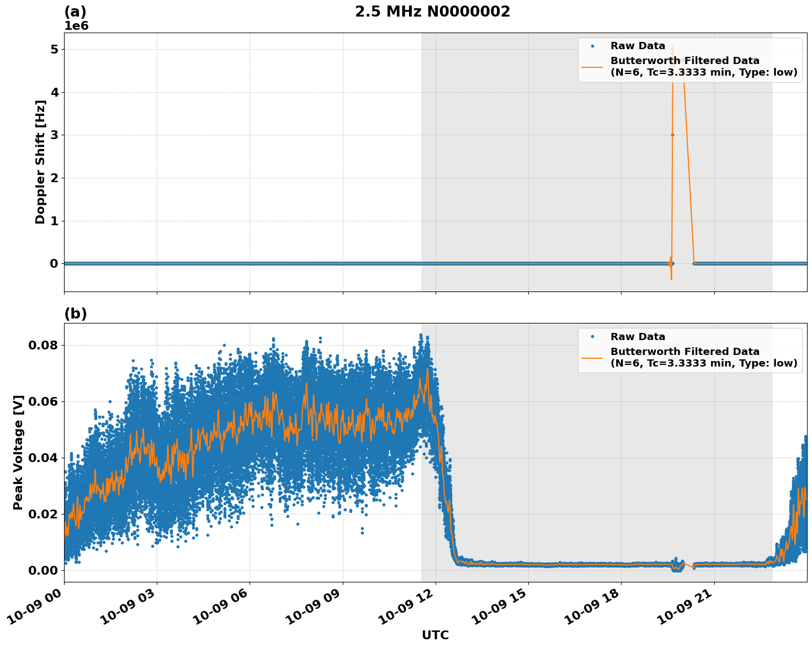
Task: Click the isolated raw data point near 3e6 Hz
Action: tap(672, 135)
